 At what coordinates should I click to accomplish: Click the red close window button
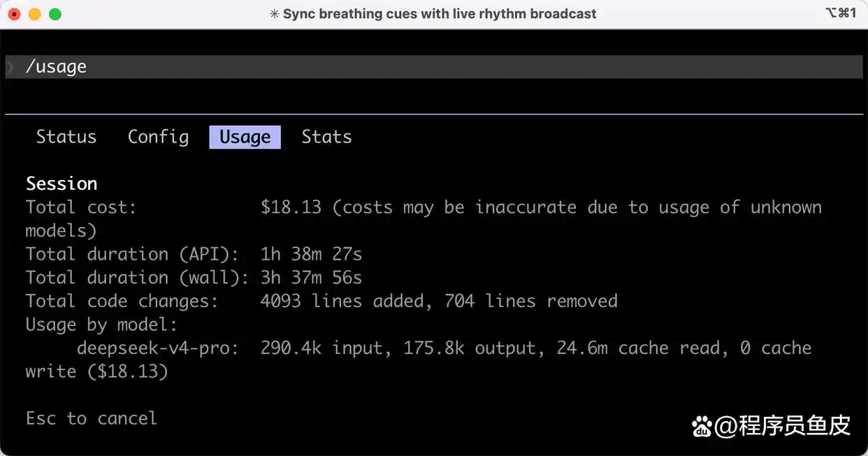click(14, 14)
